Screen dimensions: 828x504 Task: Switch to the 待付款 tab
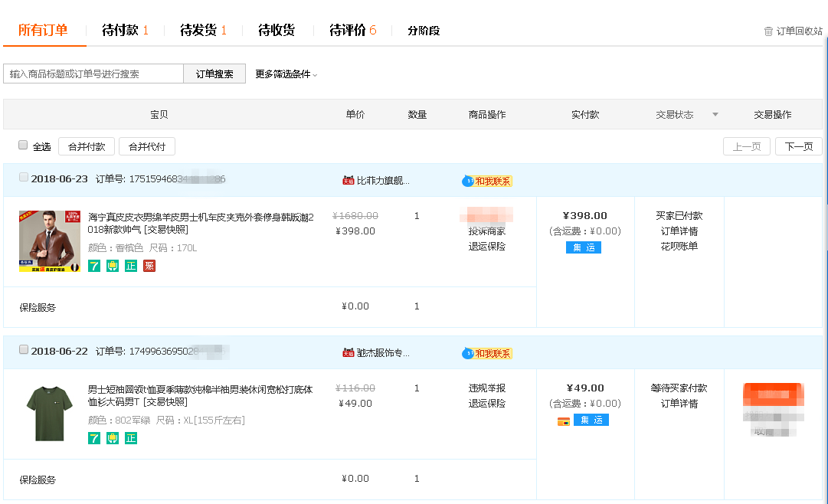point(125,31)
